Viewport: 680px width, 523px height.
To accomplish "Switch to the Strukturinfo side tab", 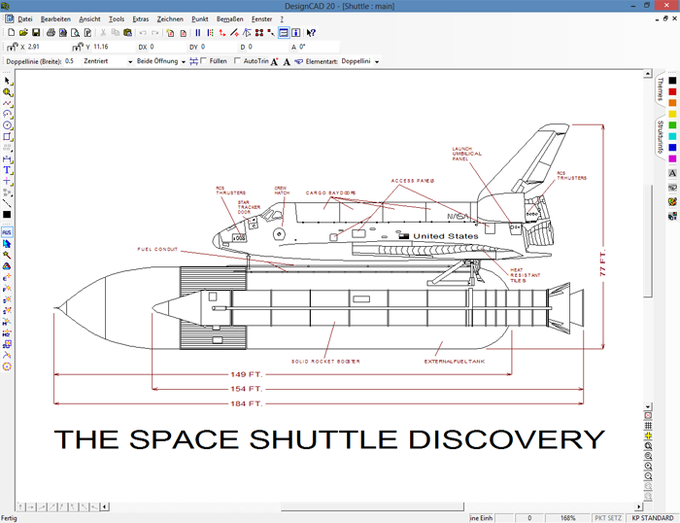I will 660,137.
